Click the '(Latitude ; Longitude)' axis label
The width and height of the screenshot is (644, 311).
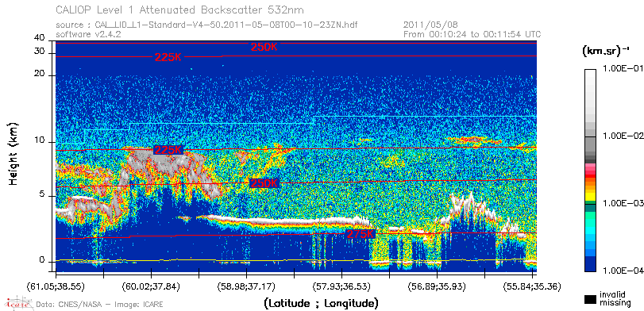321,304
